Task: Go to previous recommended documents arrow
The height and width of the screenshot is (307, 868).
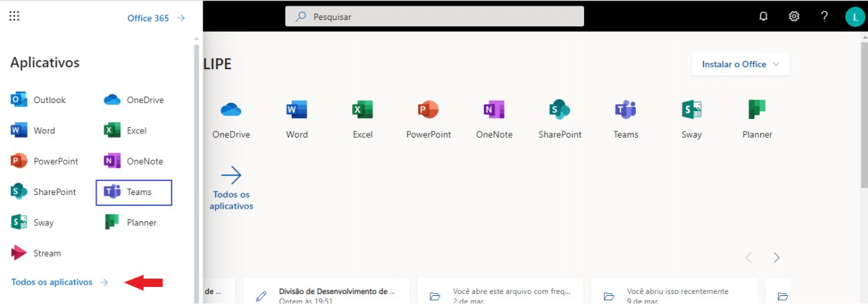Action: [x=748, y=258]
